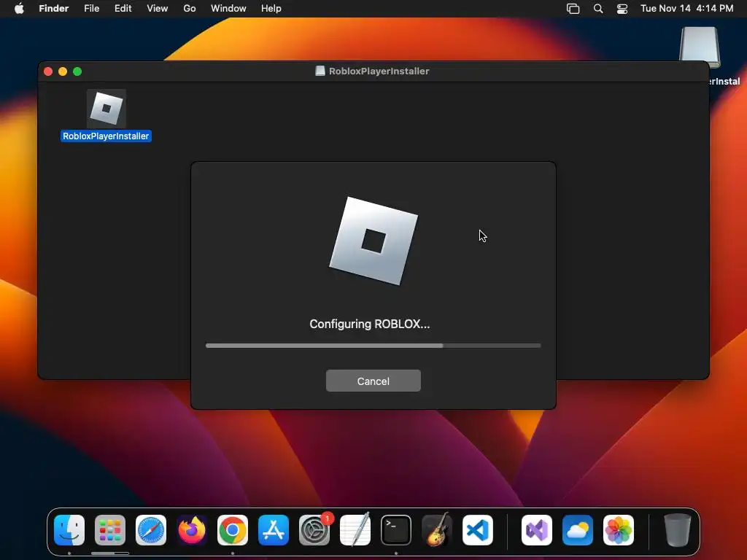The width and height of the screenshot is (747, 560).
Task: Cancel the Roblox configuration
Action: (373, 381)
